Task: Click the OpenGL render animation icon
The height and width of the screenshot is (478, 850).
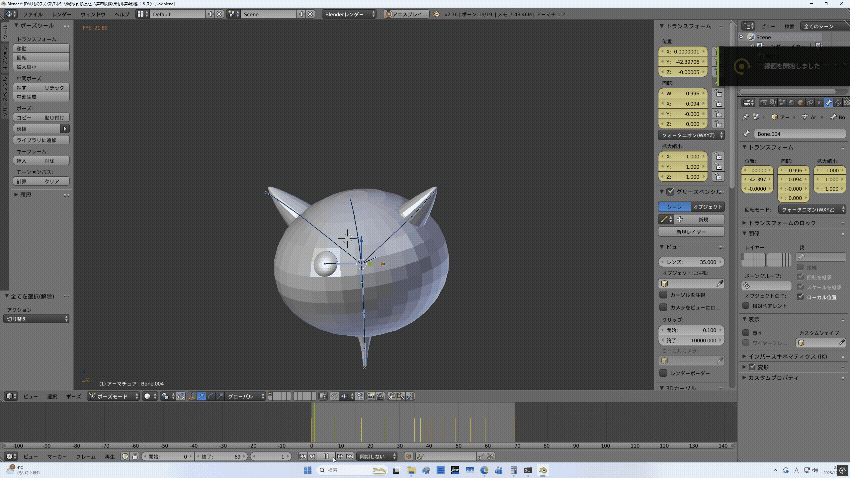Action: point(381,396)
